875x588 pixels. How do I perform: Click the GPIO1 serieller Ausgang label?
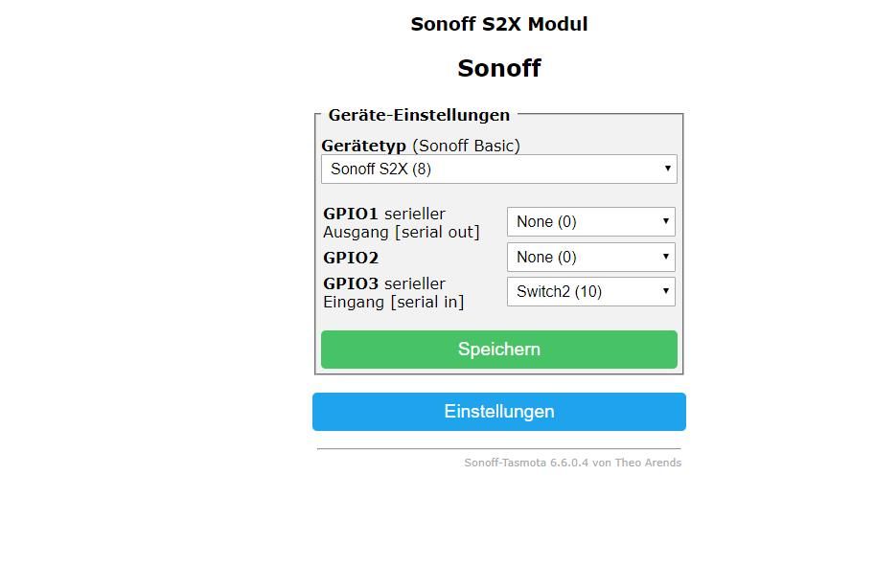[402, 222]
